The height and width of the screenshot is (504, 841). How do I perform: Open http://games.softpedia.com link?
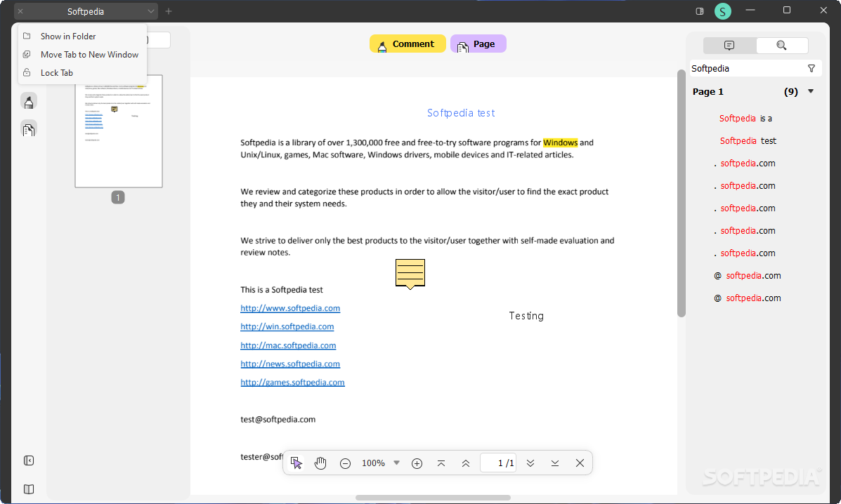(x=292, y=383)
